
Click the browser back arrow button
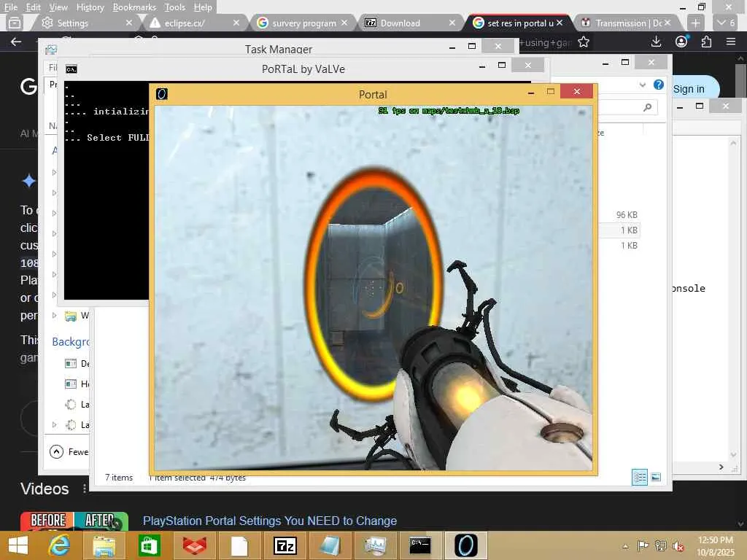tap(16, 42)
